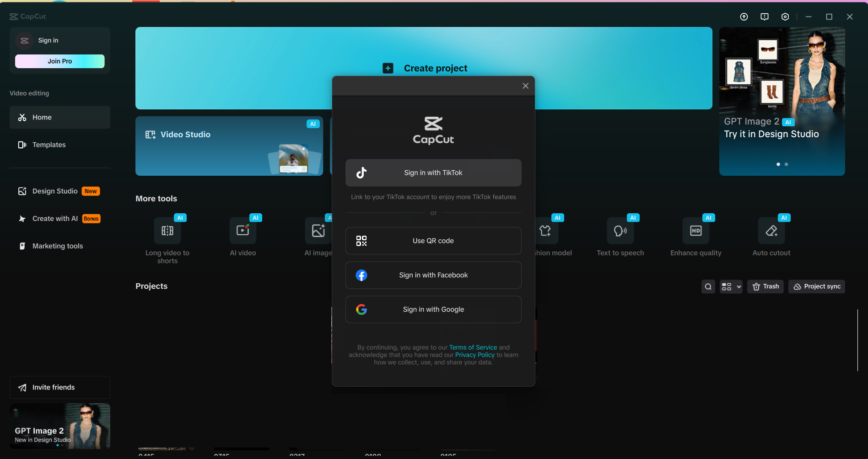Click the Marketing tools sidebar icon
868x459 pixels.
click(x=22, y=246)
